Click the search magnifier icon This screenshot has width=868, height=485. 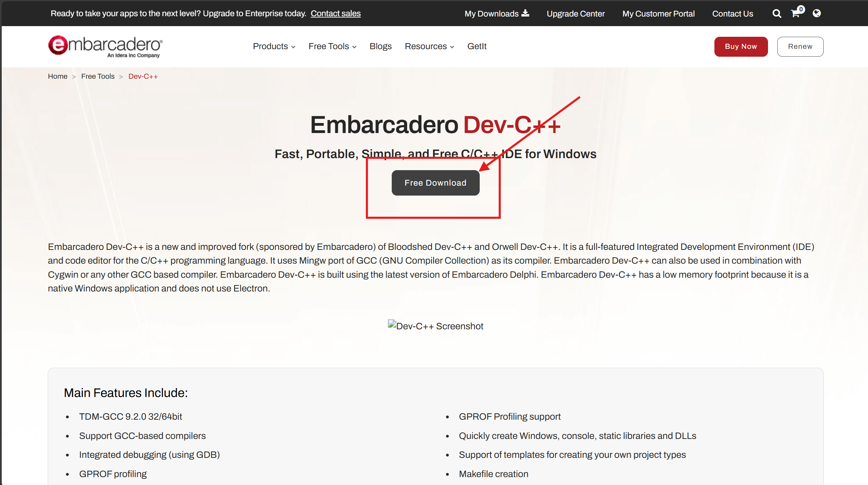[777, 13]
